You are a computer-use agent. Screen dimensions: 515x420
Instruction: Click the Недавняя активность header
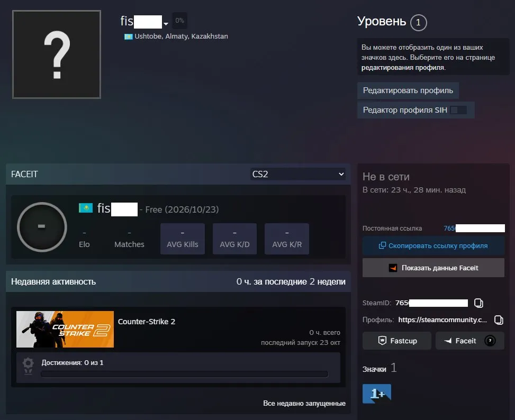point(53,281)
